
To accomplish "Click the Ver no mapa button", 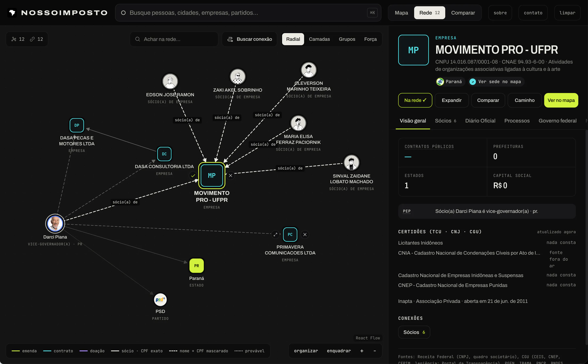I will [561, 100].
